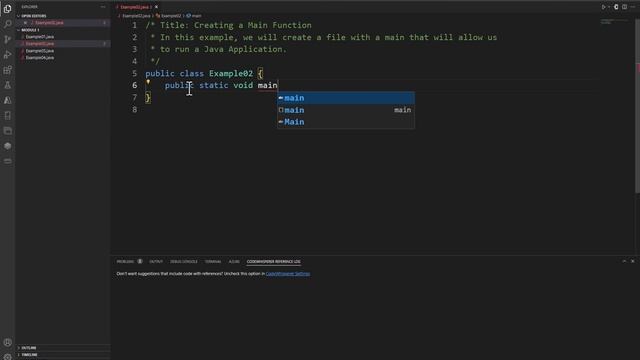
Task: Split the editor to the right
Action: pyautogui.click(x=624, y=7)
